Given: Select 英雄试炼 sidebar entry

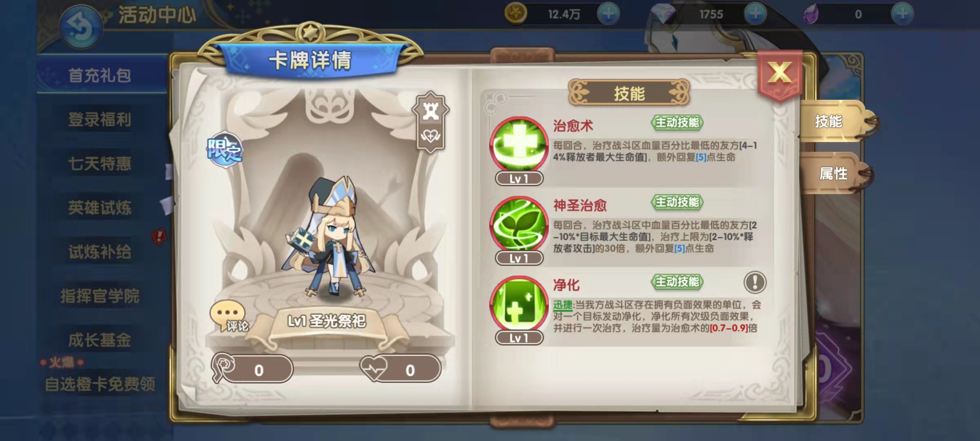Looking at the screenshot, I should tap(100, 208).
